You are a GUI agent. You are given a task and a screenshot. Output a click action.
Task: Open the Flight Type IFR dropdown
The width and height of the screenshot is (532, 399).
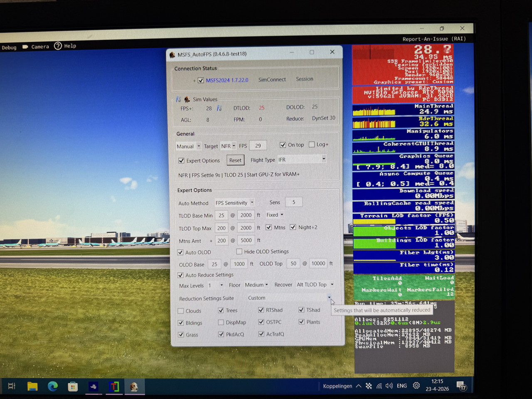coord(302,160)
